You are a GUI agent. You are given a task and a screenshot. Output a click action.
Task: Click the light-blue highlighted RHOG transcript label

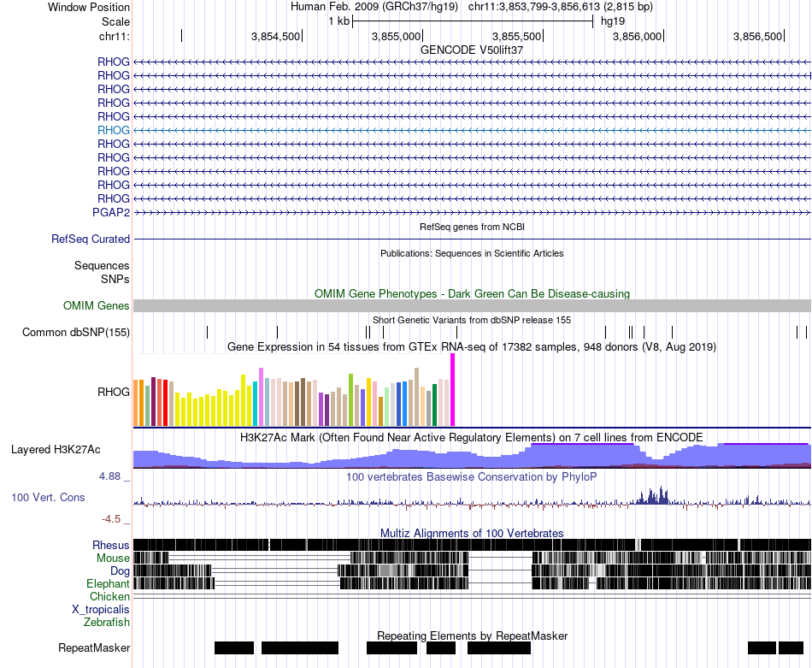tap(114, 130)
